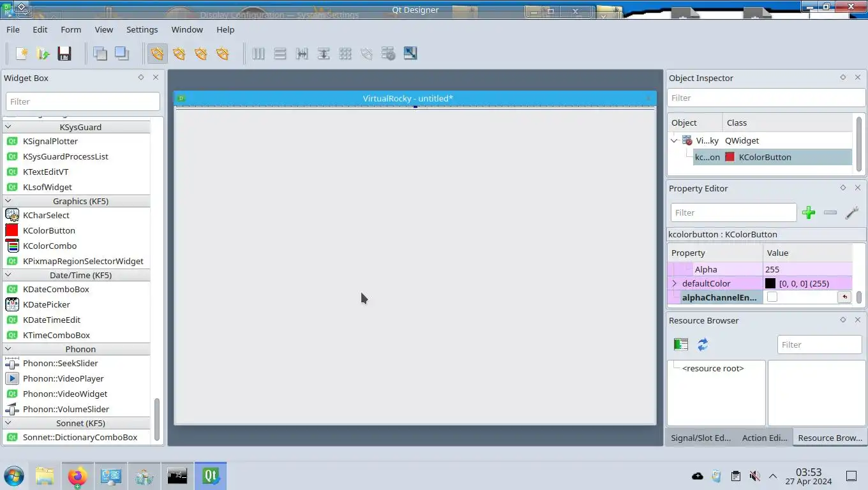This screenshot has width=868, height=490.
Task: Click the Send to Back toolbar icon
Action: coord(100,54)
